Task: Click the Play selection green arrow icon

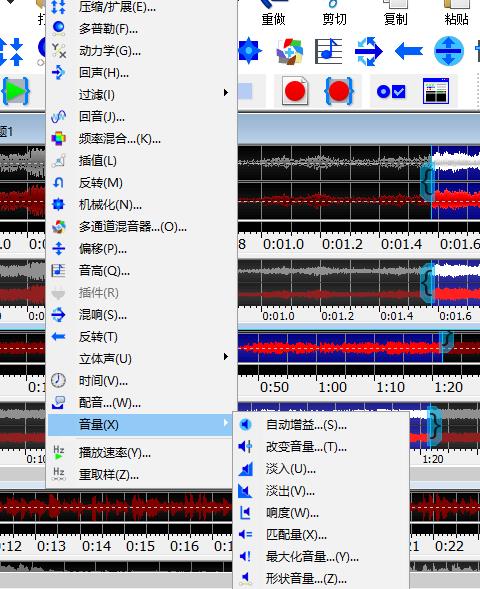Action: [x=16, y=91]
